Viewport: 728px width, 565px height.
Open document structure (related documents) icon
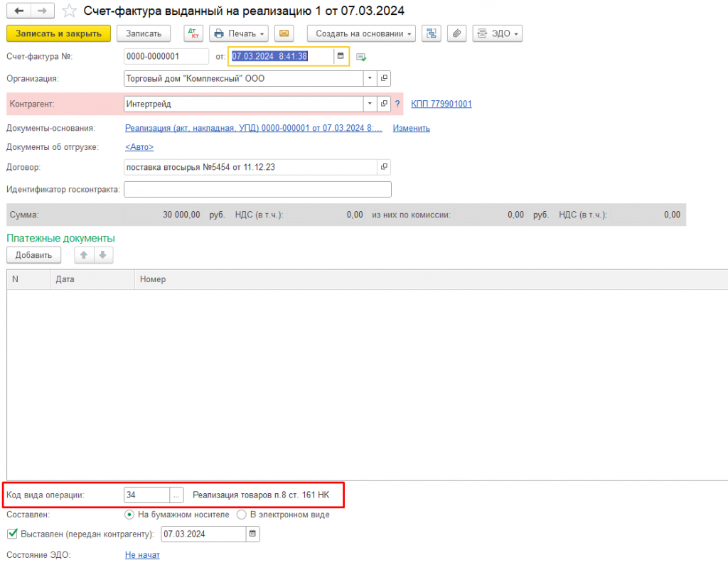click(x=432, y=33)
